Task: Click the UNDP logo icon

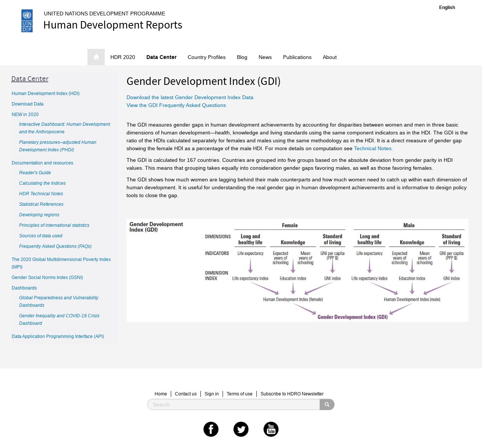Action: pyautogui.click(x=27, y=21)
